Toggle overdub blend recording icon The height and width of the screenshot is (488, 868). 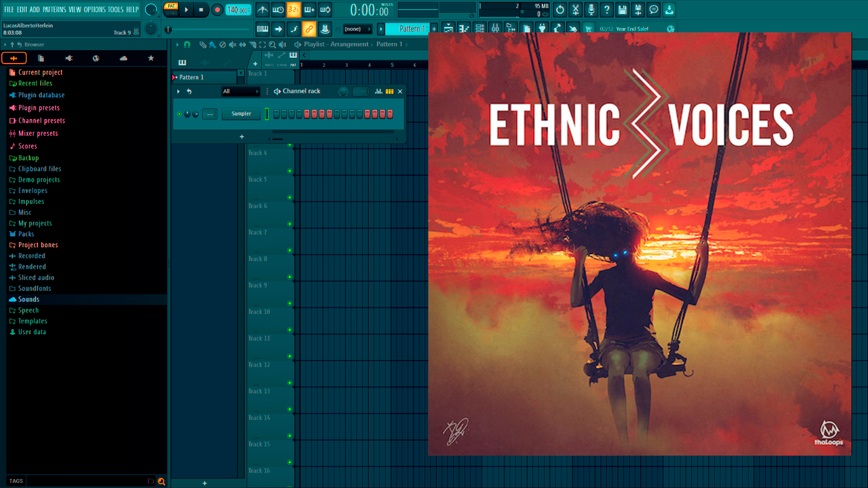(309, 10)
